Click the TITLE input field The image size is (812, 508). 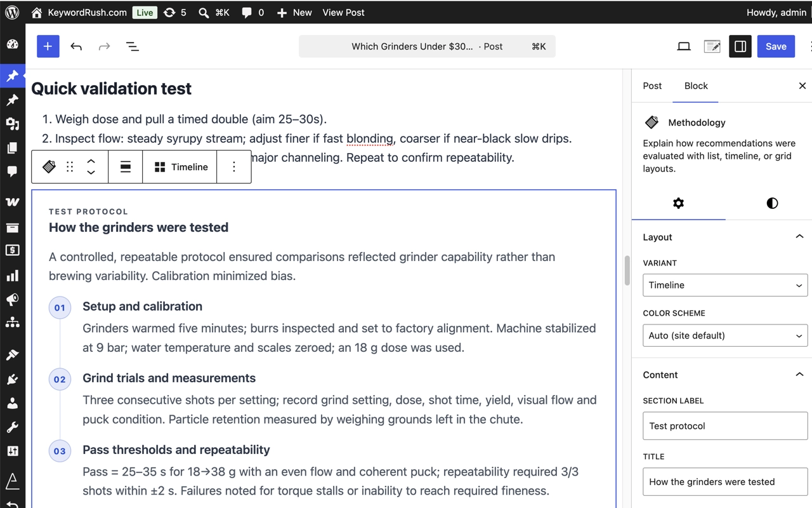(x=725, y=482)
